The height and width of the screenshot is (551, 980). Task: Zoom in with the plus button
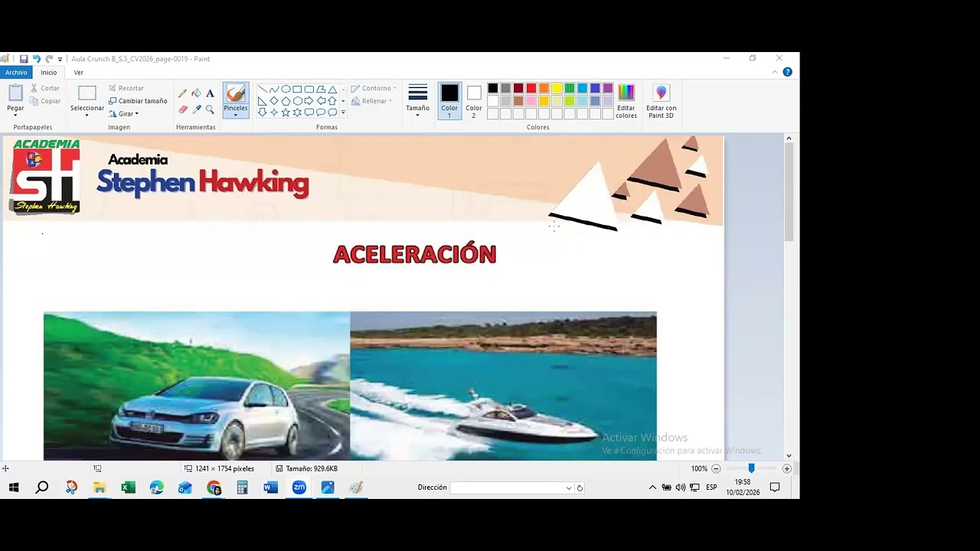[786, 468]
